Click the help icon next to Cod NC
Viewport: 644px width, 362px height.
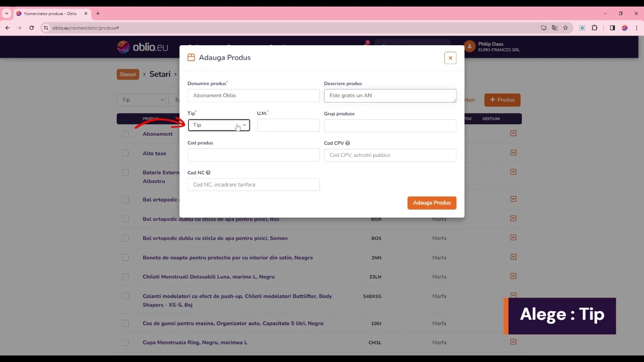208,172
